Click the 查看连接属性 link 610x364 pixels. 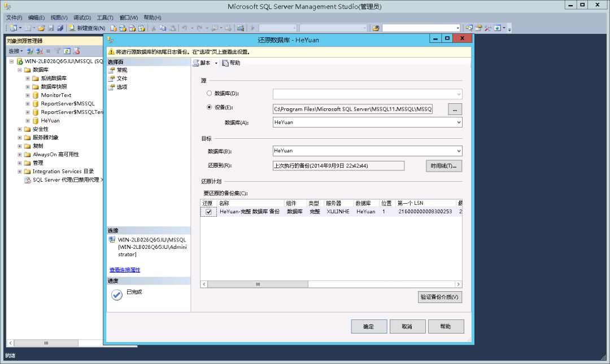125,270
